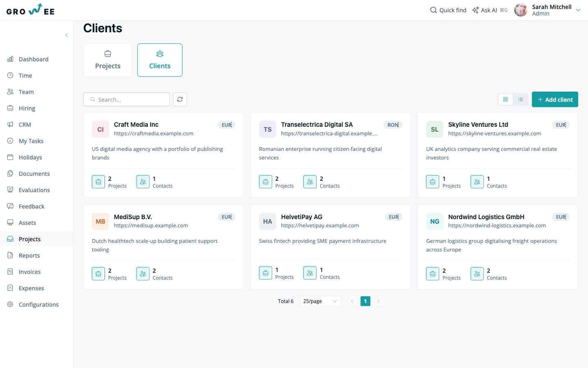
Task: View HelvetiPay AG projects icon
Action: [x=265, y=273]
